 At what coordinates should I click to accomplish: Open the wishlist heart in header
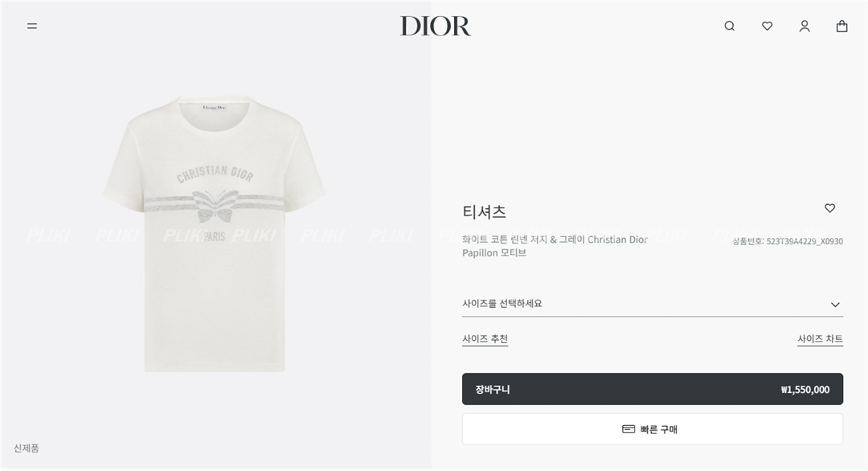[768, 26]
